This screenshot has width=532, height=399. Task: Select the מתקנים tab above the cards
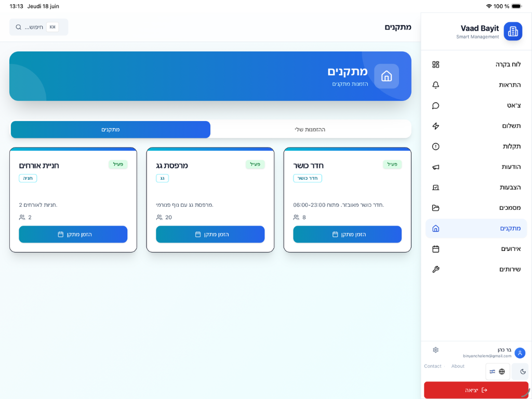(x=111, y=129)
